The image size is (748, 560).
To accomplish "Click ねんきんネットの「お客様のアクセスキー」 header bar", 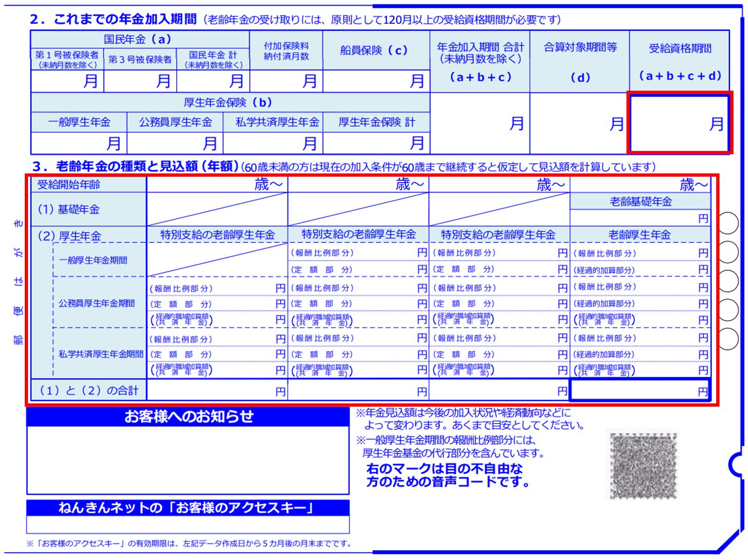I will click(188, 508).
